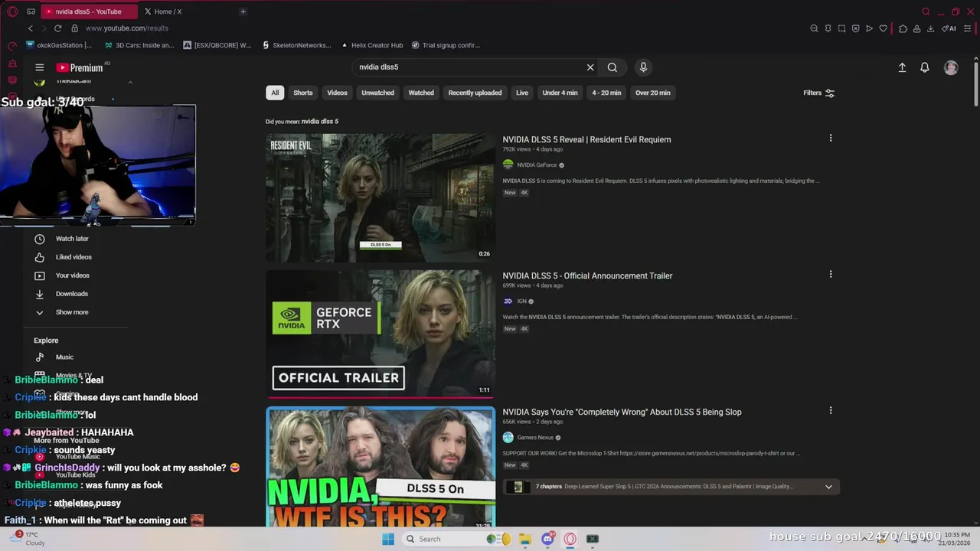Clear the search text with the X
The height and width of the screenshot is (551, 980).
(x=590, y=67)
